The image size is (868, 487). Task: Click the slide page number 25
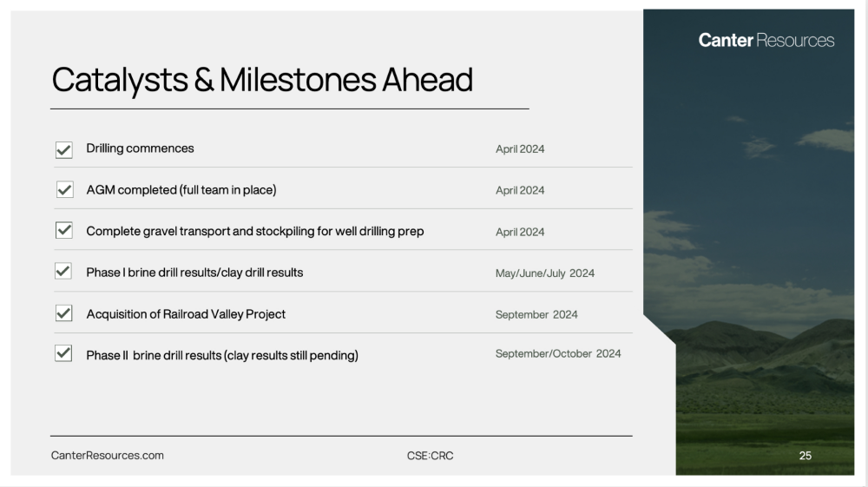(x=806, y=456)
